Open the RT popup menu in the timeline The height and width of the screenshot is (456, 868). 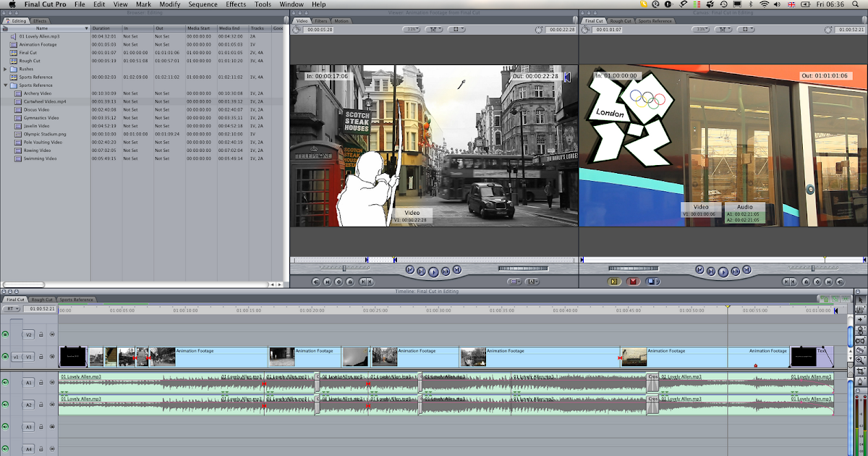(13, 308)
